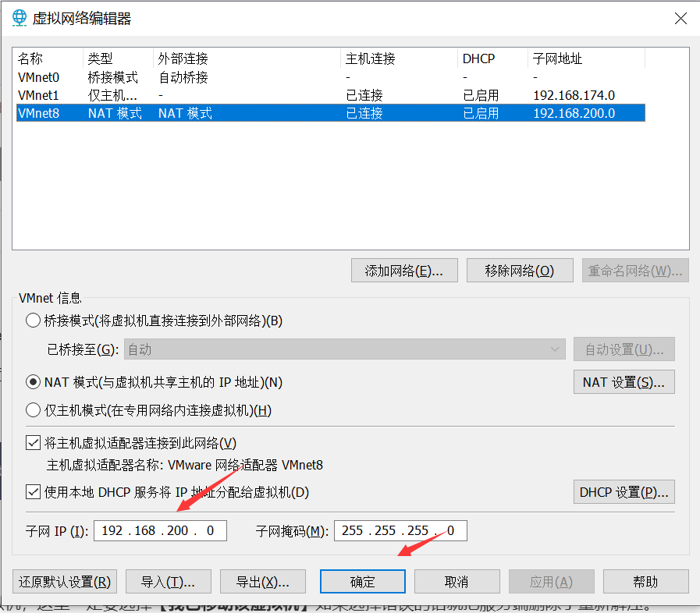Click the 桥接模式 type cell of VMnet0
The image size is (700, 613).
pos(113,77)
